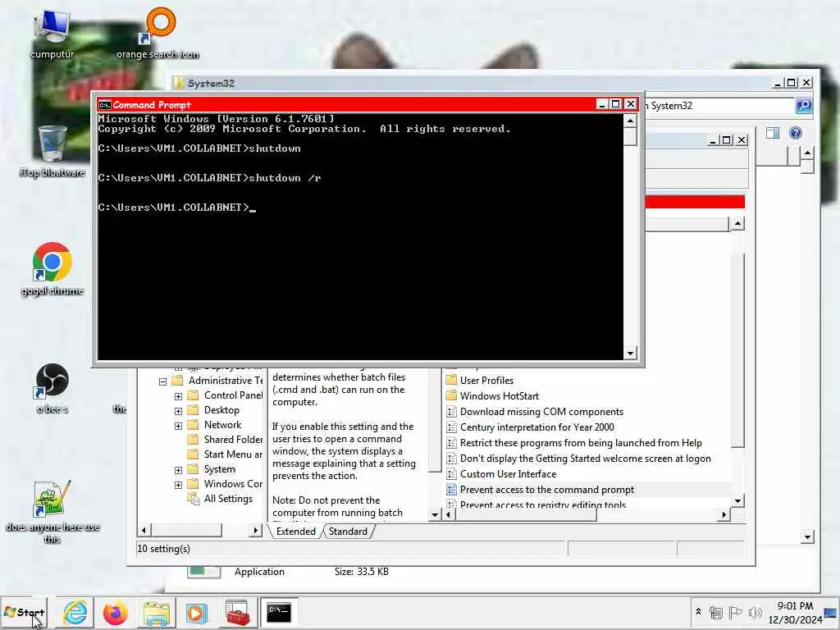The height and width of the screenshot is (630, 840).
Task: Expand the System tree node
Action: (178, 470)
